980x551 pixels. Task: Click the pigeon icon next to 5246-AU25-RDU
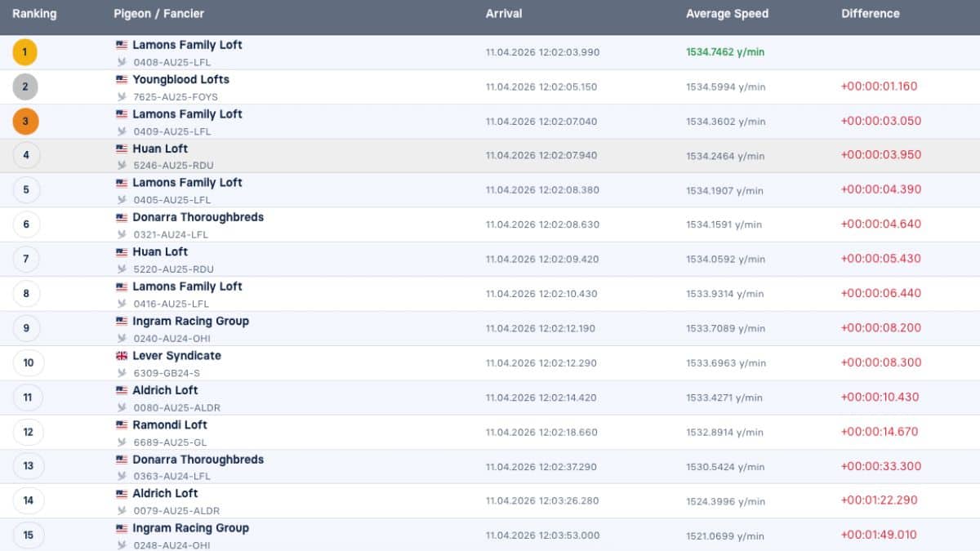tap(122, 165)
